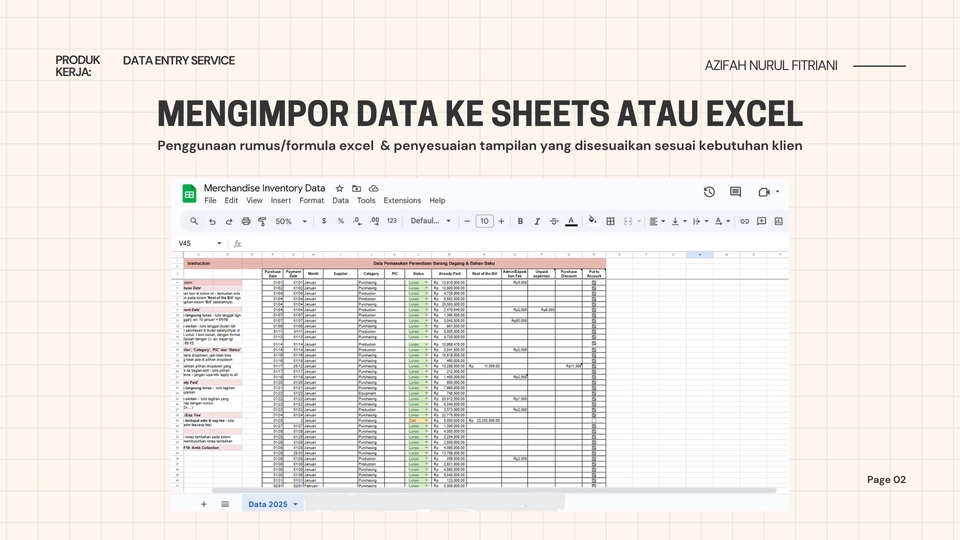Toggle bold formatting
Screen dimensions: 960x540
click(520, 221)
